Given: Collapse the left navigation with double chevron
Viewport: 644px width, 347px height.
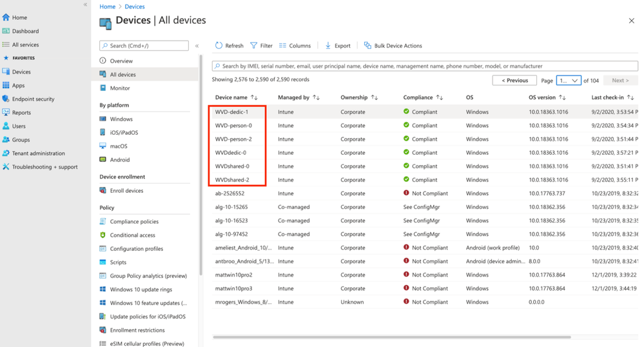Looking at the screenshot, I should (86, 5).
